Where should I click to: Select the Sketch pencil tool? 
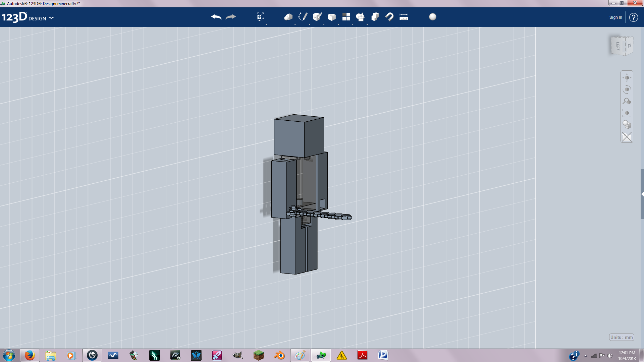point(303,17)
